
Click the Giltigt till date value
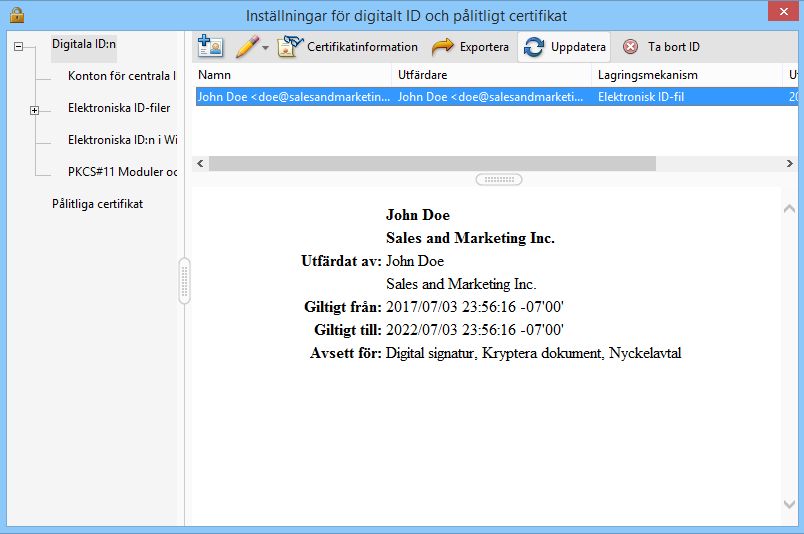click(474, 330)
